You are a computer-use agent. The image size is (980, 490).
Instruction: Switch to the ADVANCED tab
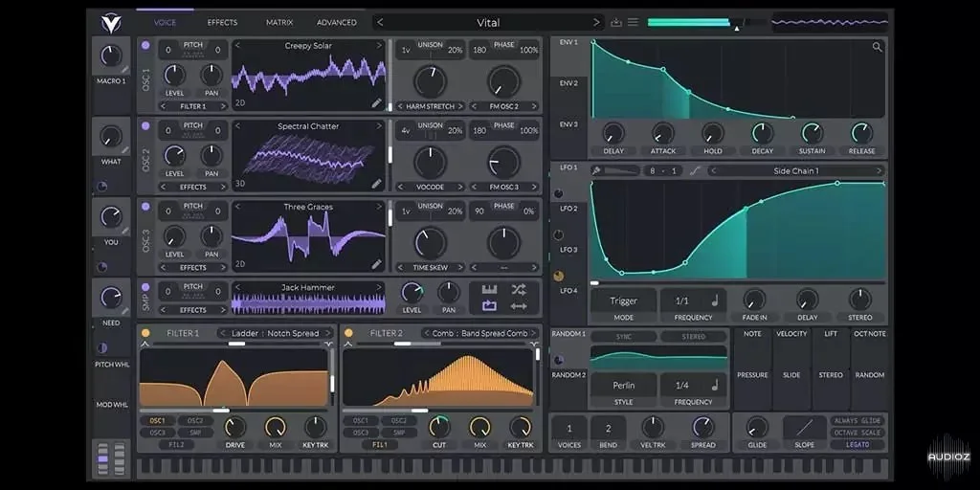(336, 23)
